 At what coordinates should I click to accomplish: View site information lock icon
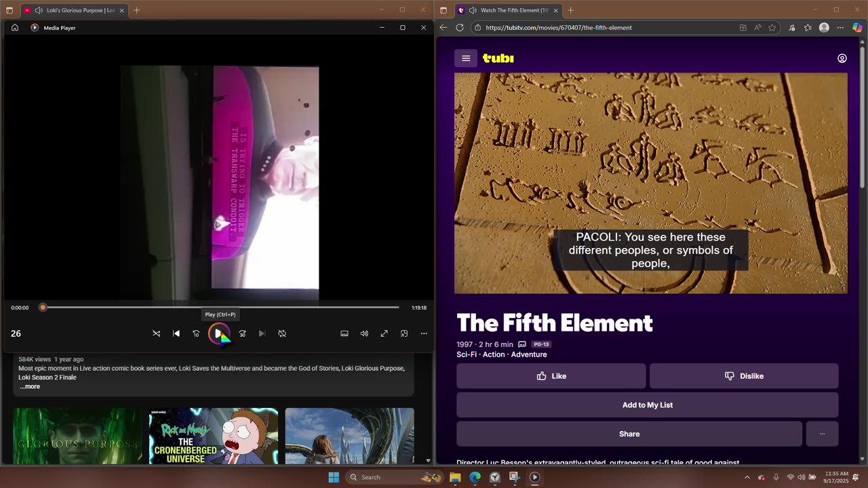coord(478,28)
